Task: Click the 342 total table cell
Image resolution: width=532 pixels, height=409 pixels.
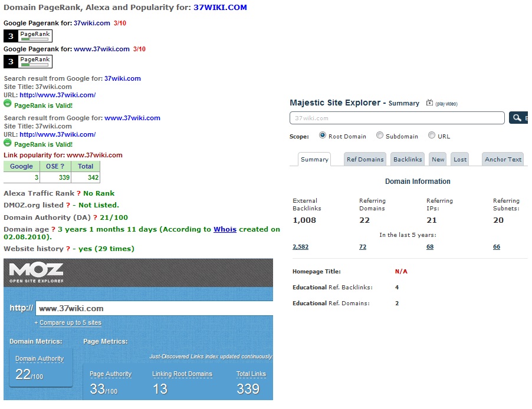Action: (x=86, y=177)
